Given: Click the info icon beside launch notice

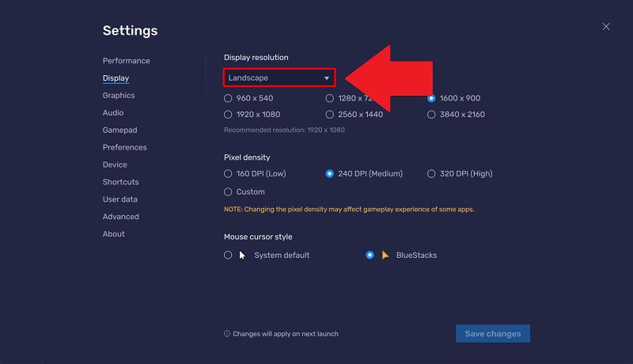Looking at the screenshot, I should 227,334.
